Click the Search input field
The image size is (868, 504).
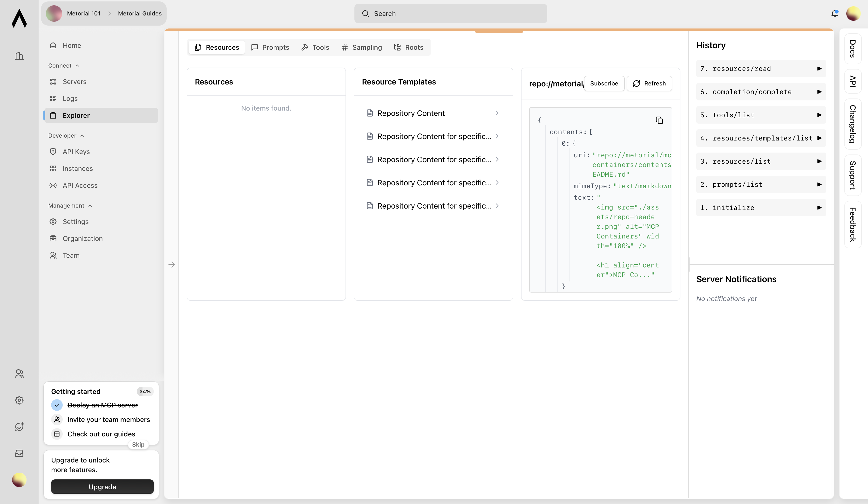click(451, 14)
